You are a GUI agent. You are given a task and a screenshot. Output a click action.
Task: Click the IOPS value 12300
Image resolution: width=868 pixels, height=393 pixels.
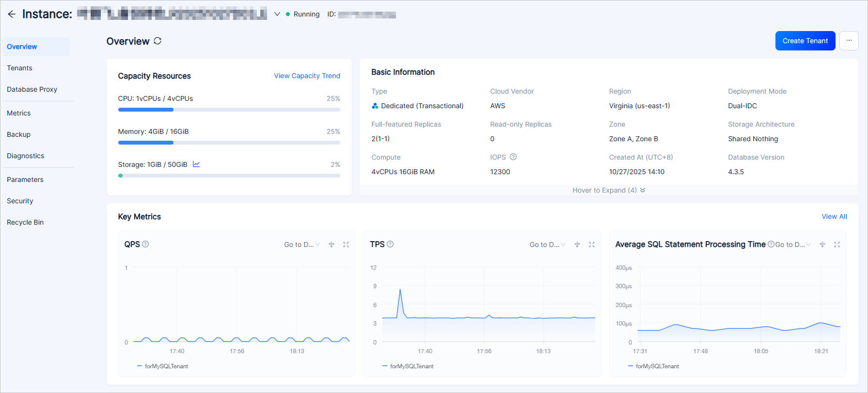tap(500, 172)
